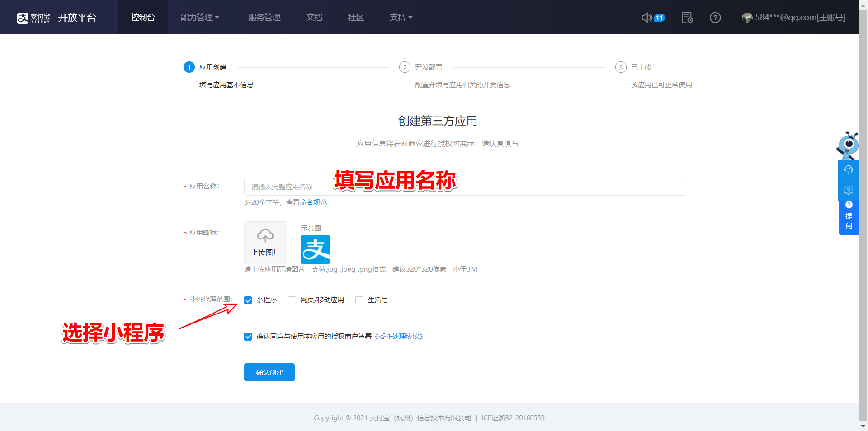Click the vertical scrollbar down arrow

863,426
